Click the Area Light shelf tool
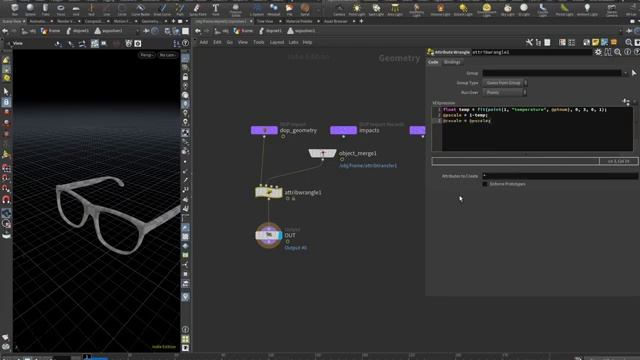 point(395,9)
